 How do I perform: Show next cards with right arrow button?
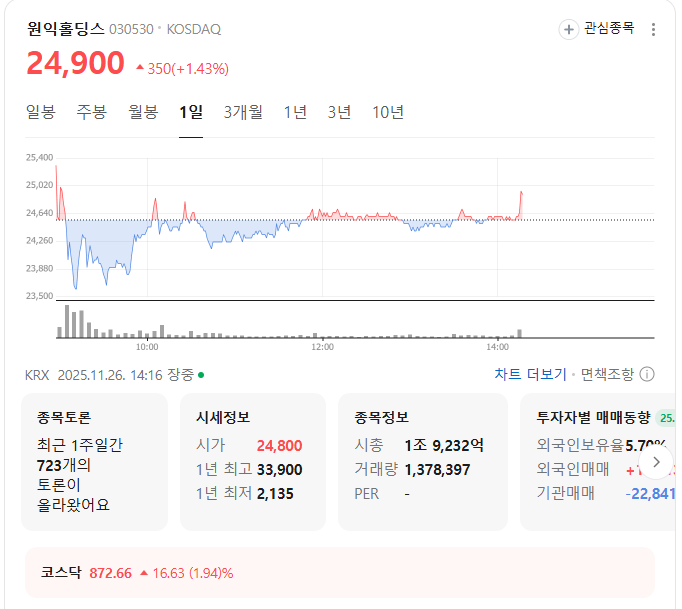click(x=656, y=462)
